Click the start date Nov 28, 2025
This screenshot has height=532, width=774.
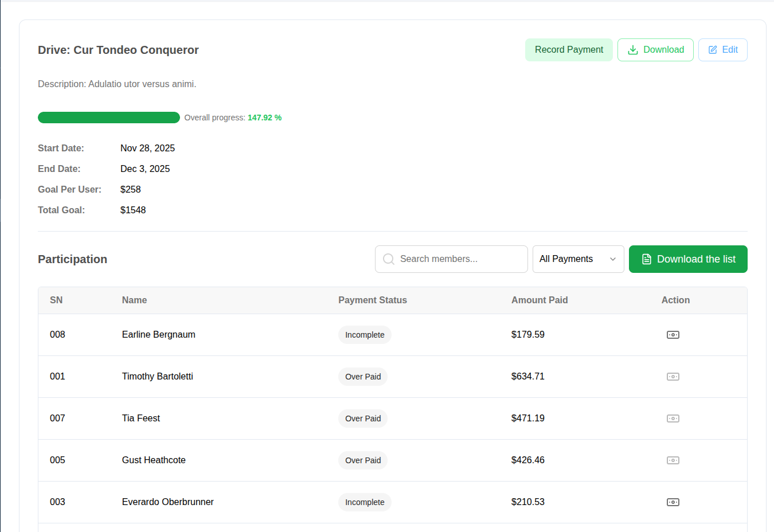(147, 148)
